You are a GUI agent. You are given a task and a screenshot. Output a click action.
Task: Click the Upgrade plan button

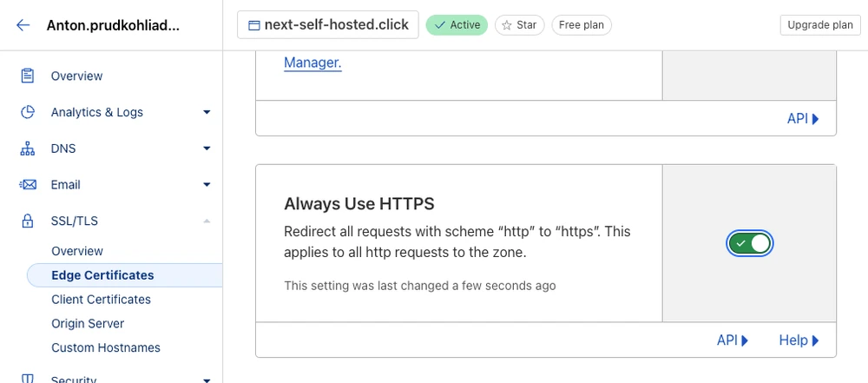(x=819, y=25)
